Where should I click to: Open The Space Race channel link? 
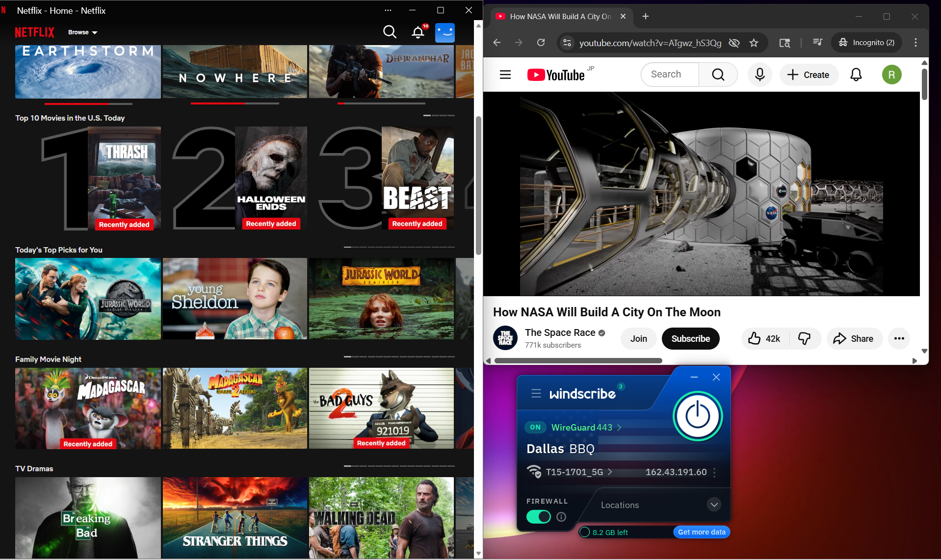pyautogui.click(x=560, y=332)
